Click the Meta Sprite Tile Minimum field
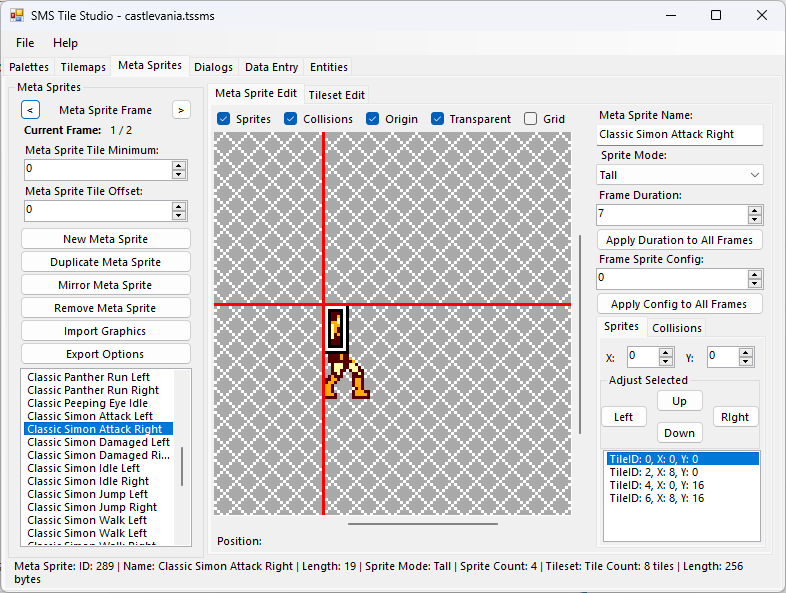Screen dimensions: 786x593 [97, 169]
